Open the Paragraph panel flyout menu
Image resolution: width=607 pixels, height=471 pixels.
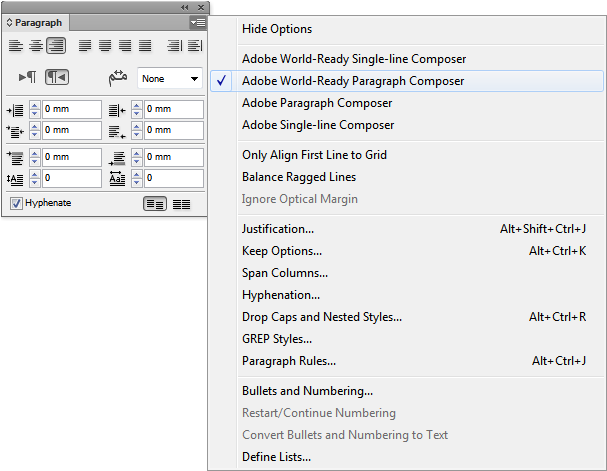tap(196, 22)
